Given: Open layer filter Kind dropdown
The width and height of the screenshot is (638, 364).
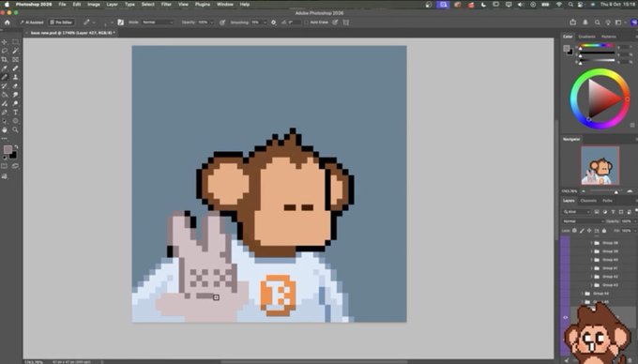Looking at the screenshot, I should (577, 212).
